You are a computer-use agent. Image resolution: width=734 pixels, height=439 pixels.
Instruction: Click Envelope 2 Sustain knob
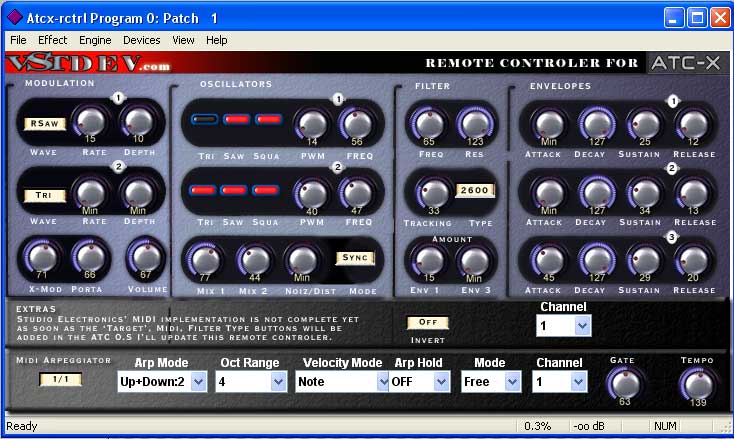pyautogui.click(x=645, y=193)
